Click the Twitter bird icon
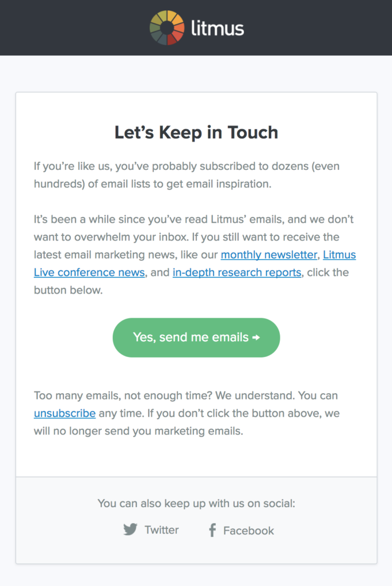The width and height of the screenshot is (392, 586). (130, 529)
